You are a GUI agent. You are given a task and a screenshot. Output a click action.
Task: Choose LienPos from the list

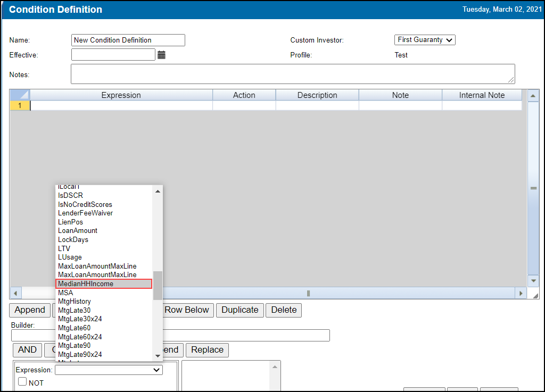pyautogui.click(x=104, y=222)
